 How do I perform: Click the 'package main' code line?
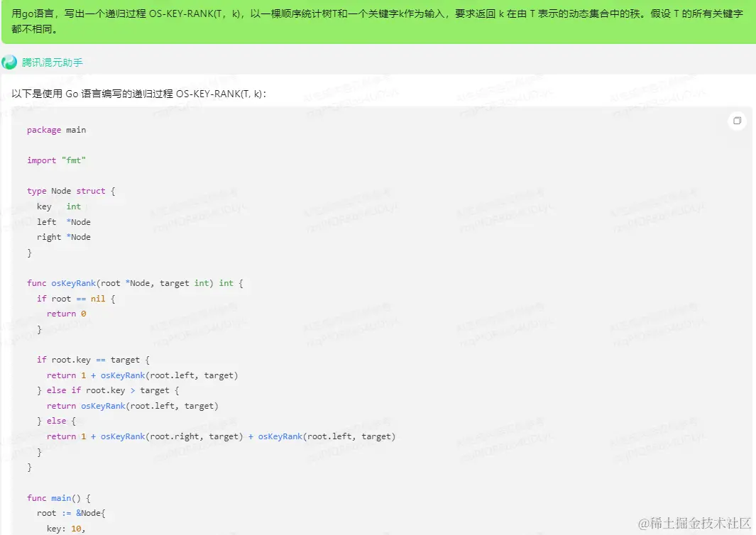pos(56,130)
